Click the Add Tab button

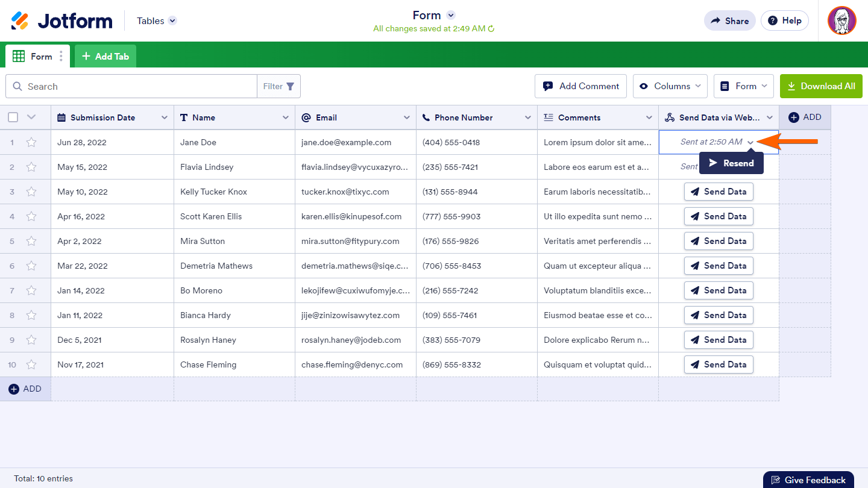(x=105, y=57)
